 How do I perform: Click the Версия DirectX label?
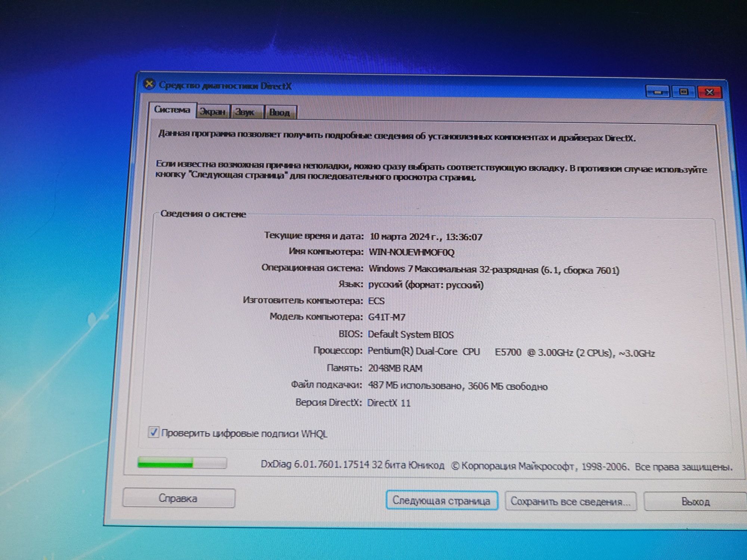[x=329, y=402]
